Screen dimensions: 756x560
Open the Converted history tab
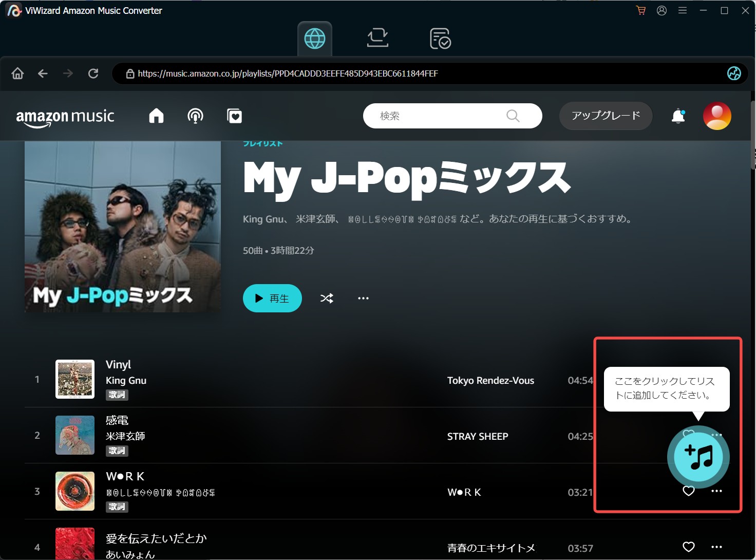440,39
